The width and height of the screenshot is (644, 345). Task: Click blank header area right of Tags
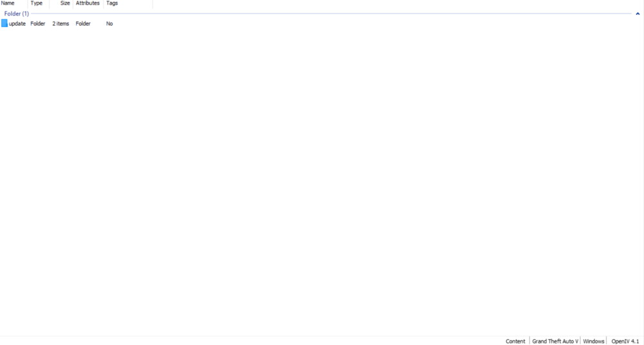[386, 3]
